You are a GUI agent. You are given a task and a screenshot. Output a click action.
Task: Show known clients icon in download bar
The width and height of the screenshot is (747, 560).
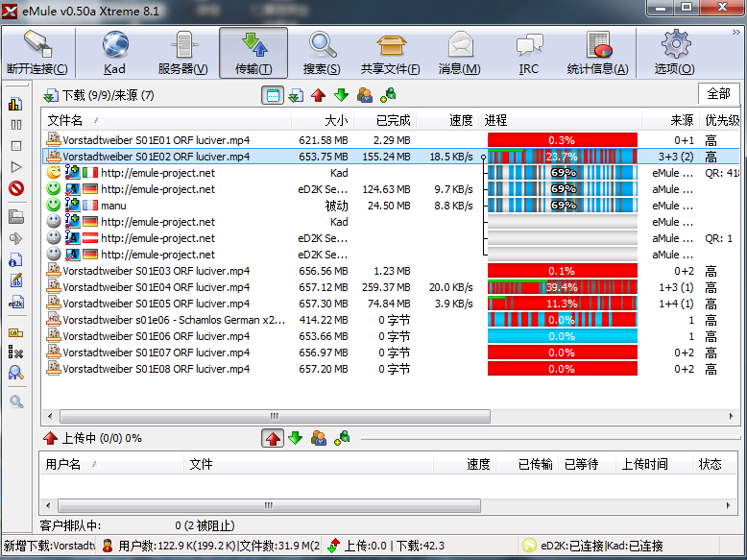388,95
